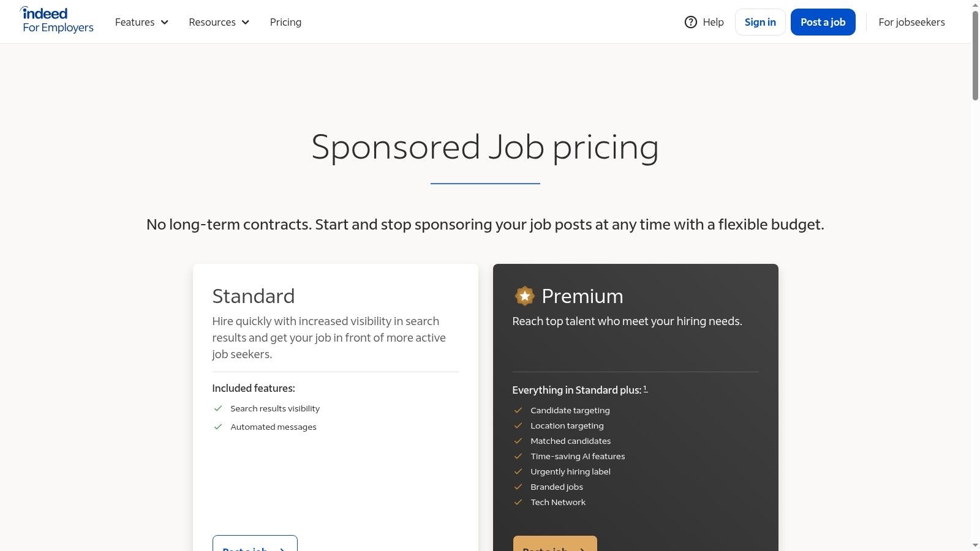
Task: Click the checkmark beside Candidate targeting
Action: (x=518, y=410)
